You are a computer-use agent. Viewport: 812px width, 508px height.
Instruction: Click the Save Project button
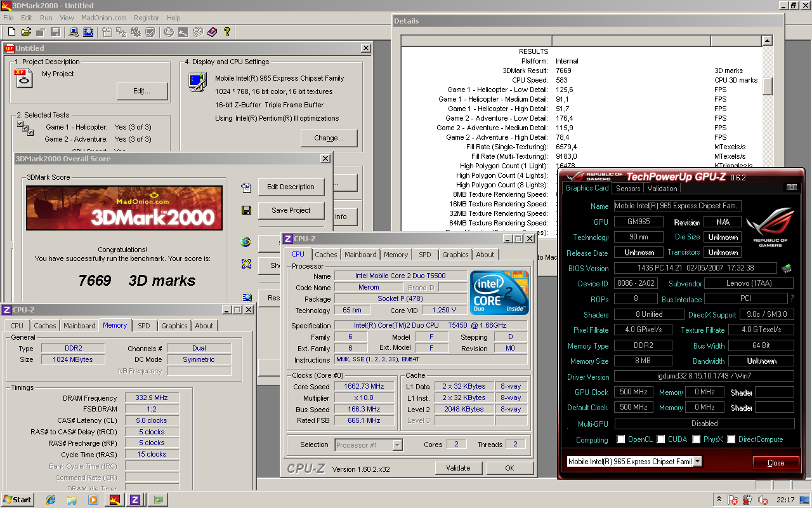click(291, 210)
